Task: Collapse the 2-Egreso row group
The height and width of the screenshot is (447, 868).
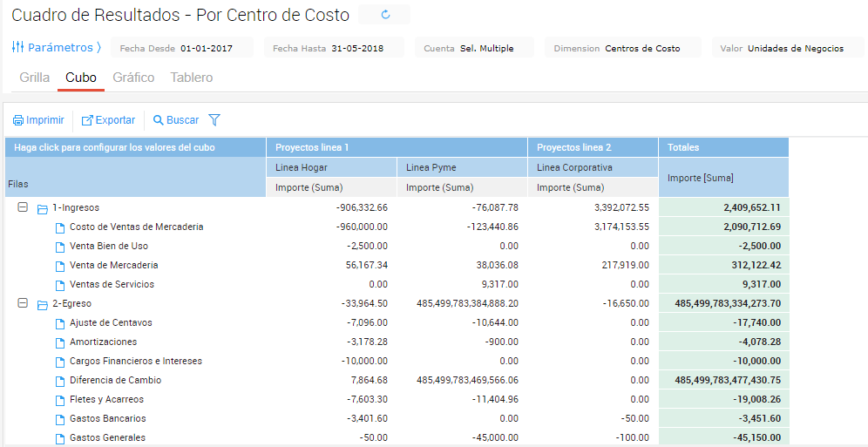Action: coord(23,303)
